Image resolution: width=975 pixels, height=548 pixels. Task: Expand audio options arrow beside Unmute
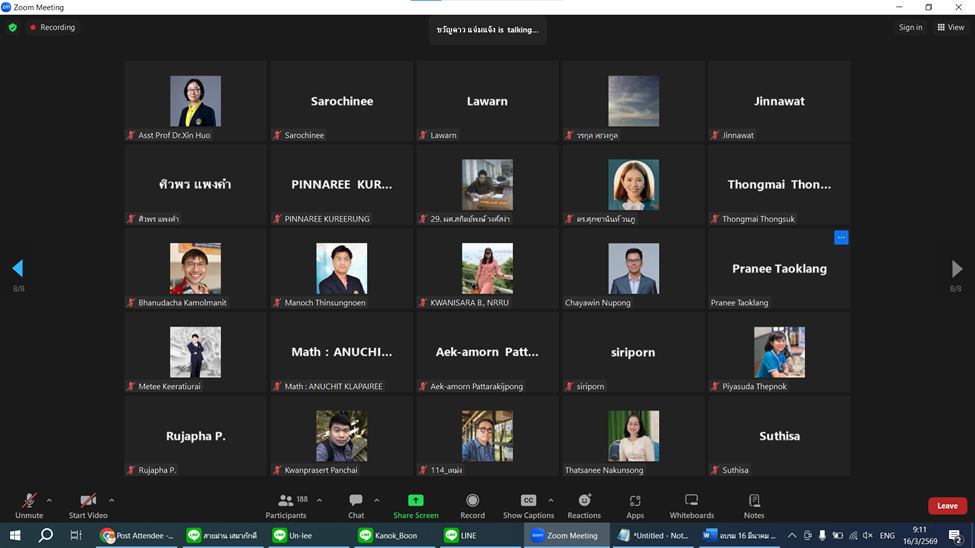(49, 500)
